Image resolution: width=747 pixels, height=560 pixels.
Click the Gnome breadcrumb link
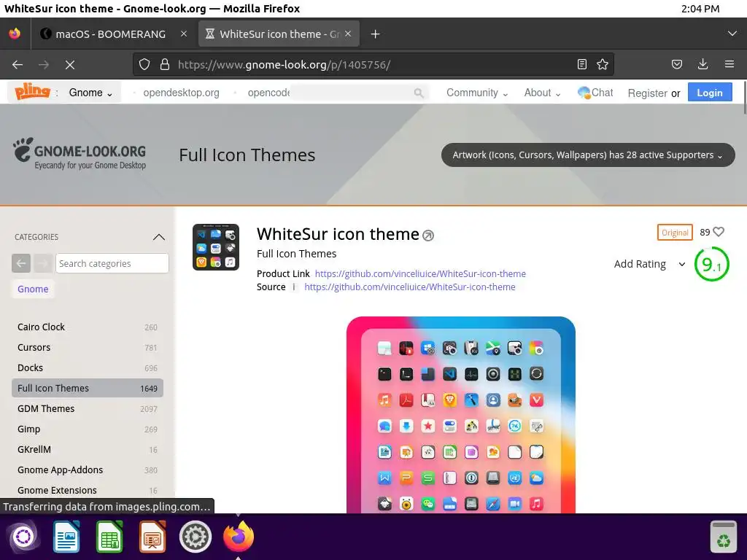point(33,289)
